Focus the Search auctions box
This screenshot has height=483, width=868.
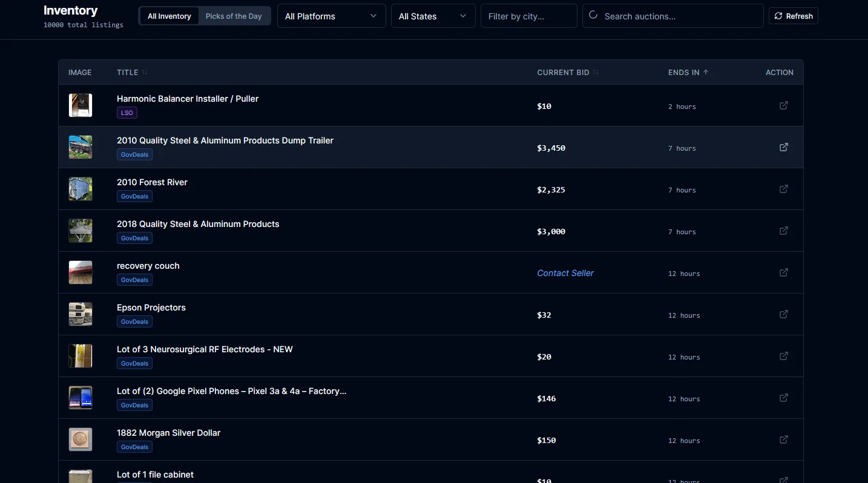(678, 16)
